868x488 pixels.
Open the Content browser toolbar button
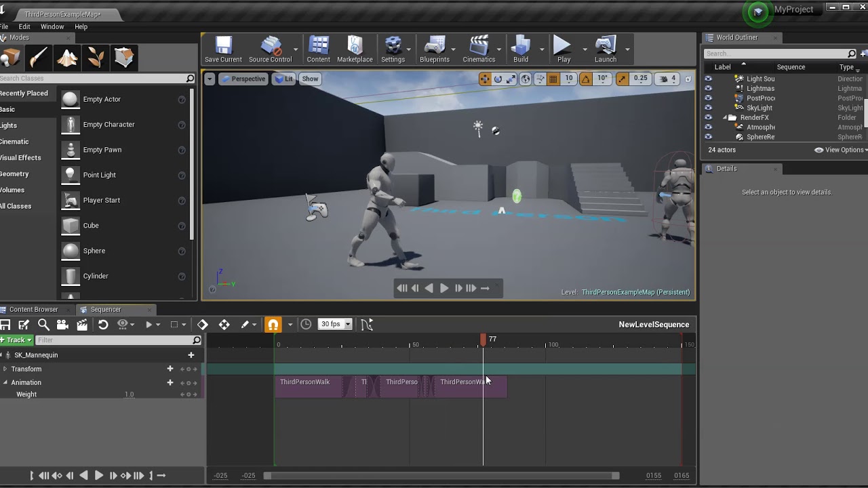pyautogui.click(x=318, y=49)
